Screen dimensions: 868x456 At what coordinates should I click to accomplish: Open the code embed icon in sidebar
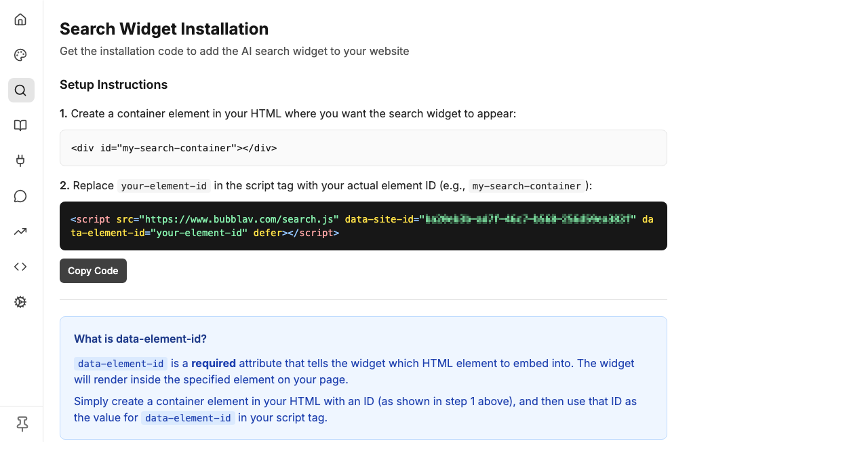pyautogui.click(x=20, y=267)
